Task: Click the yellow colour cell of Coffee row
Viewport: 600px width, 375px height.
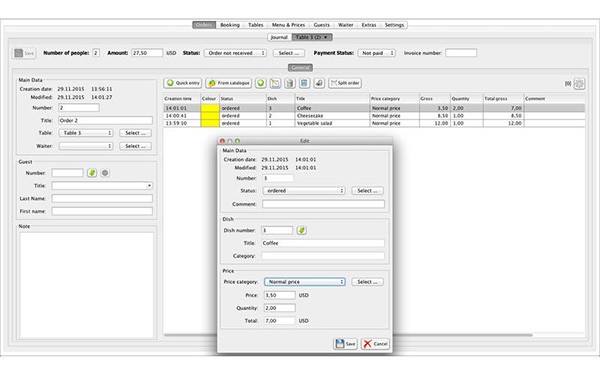Action: pyautogui.click(x=210, y=108)
